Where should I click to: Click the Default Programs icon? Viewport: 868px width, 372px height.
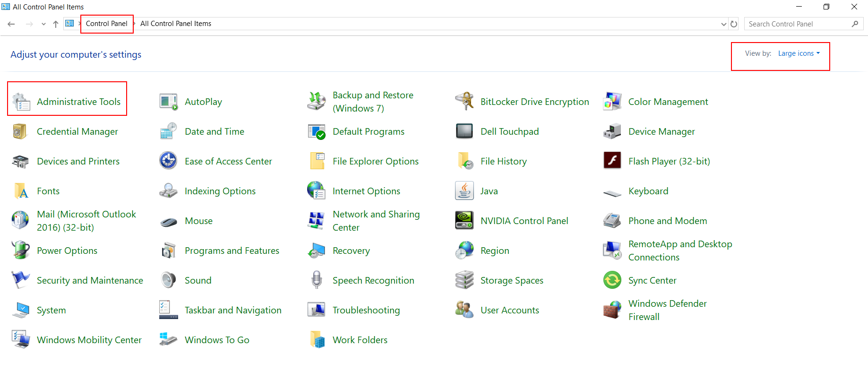pyautogui.click(x=317, y=131)
